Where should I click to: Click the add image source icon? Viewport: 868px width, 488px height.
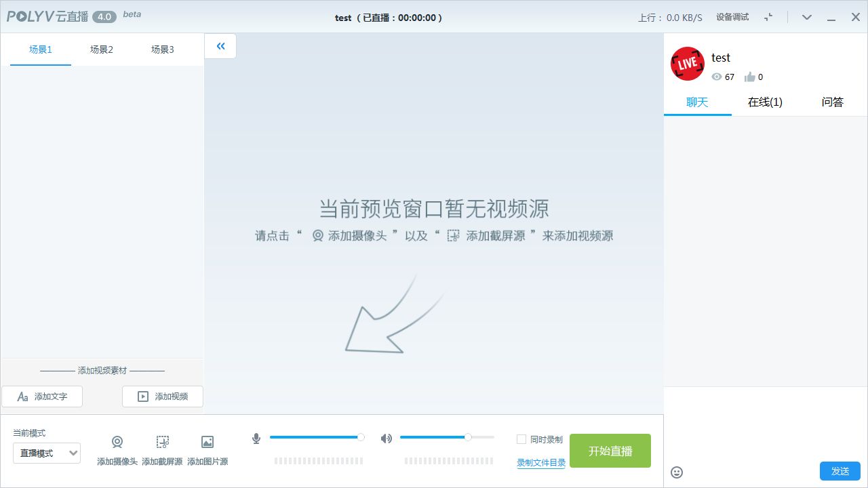point(208,442)
